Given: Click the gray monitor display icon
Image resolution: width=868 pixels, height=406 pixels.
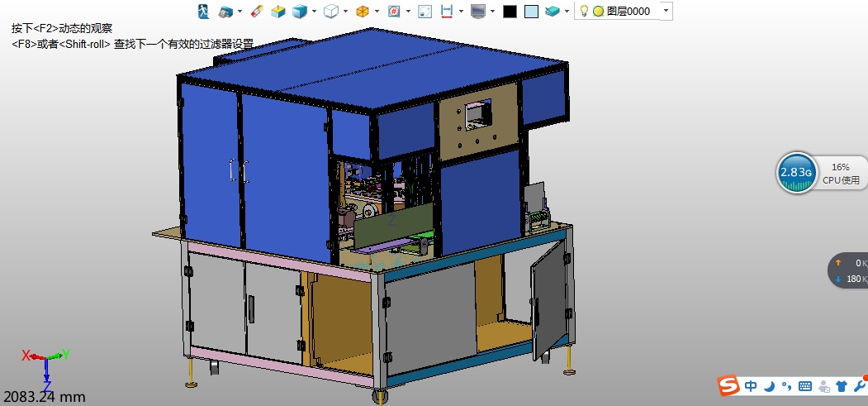Looking at the screenshot, I should (x=477, y=12).
